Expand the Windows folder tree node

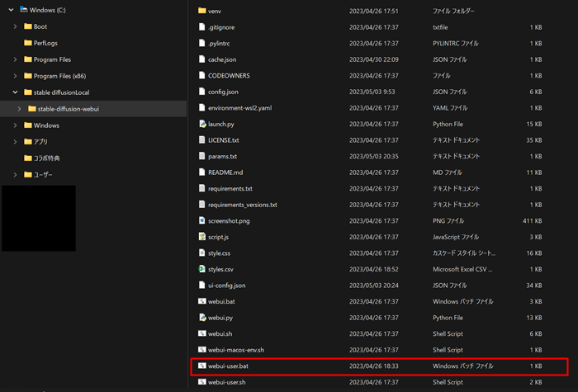15,125
